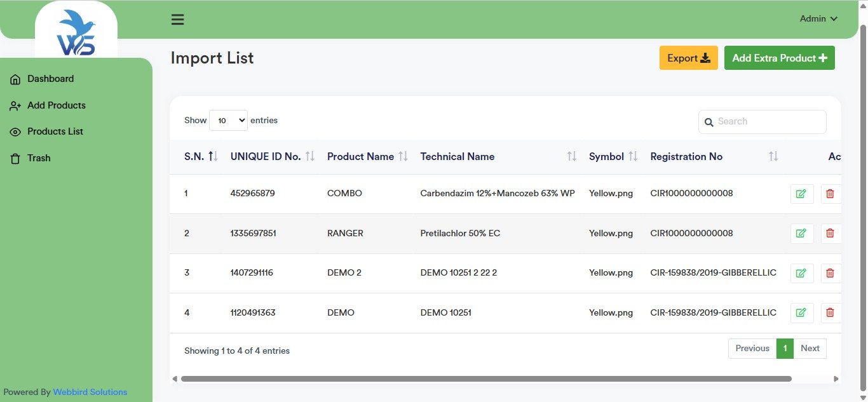Go to Products List in sidebar
868x402 pixels.
pyautogui.click(x=55, y=131)
